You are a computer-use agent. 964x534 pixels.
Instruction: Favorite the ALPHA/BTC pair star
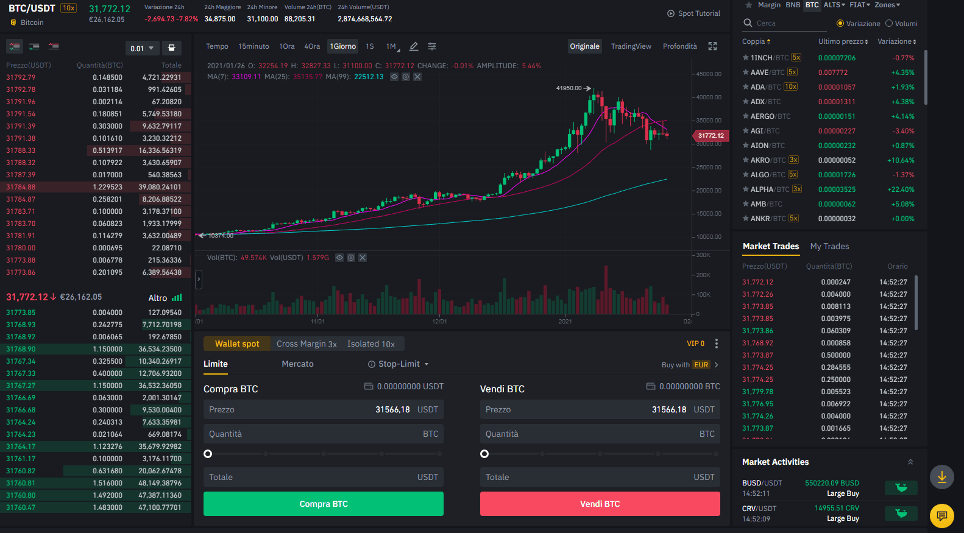(x=746, y=189)
